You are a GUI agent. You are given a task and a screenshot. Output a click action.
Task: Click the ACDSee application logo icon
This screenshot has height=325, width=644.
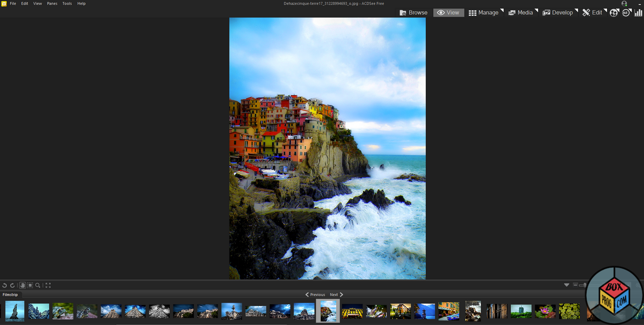(x=4, y=3)
